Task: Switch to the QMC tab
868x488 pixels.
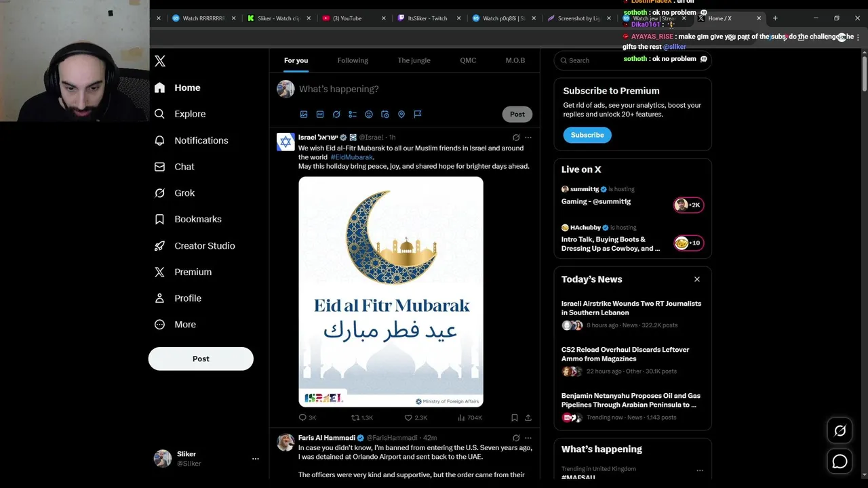Action: (468, 60)
